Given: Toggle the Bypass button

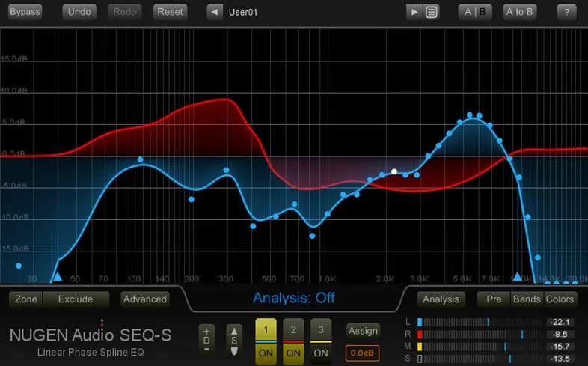Looking at the screenshot, I should coord(25,12).
